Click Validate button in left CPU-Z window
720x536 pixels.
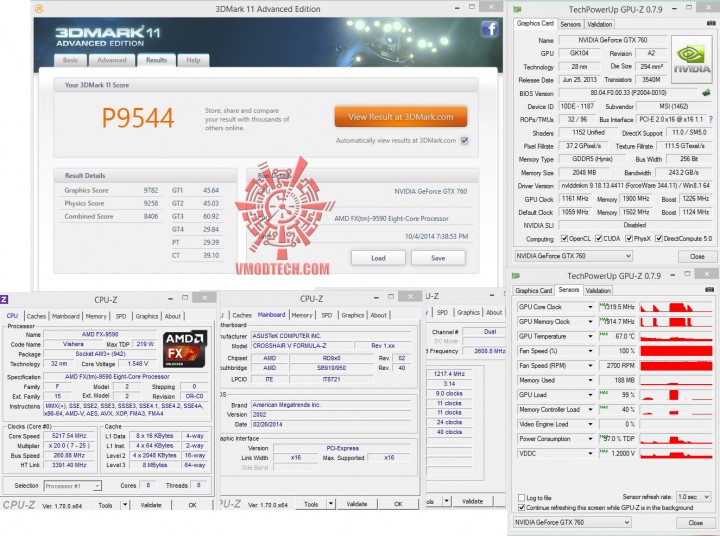click(x=151, y=505)
